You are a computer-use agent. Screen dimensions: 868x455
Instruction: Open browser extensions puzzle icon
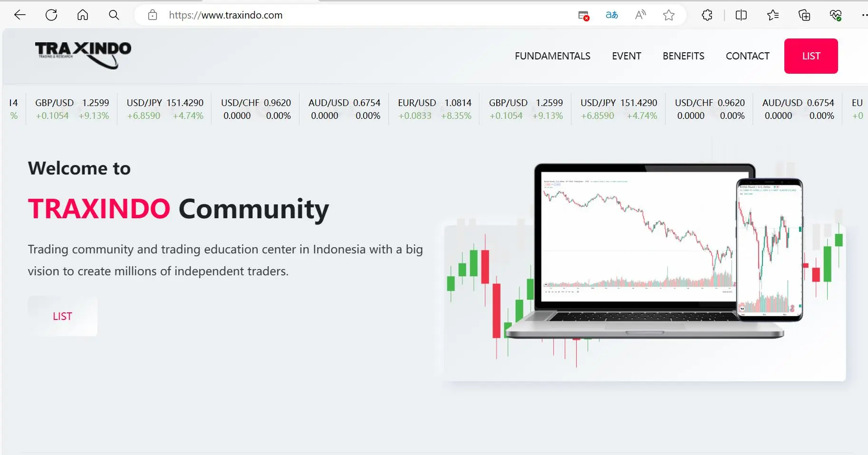click(707, 15)
